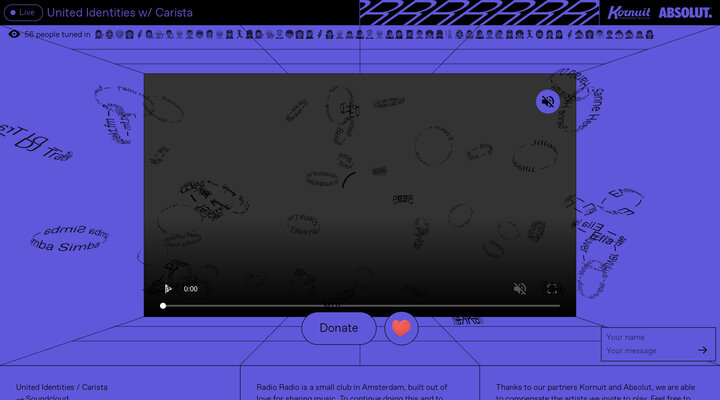Open the Absolut sponsor logo

[x=685, y=12]
